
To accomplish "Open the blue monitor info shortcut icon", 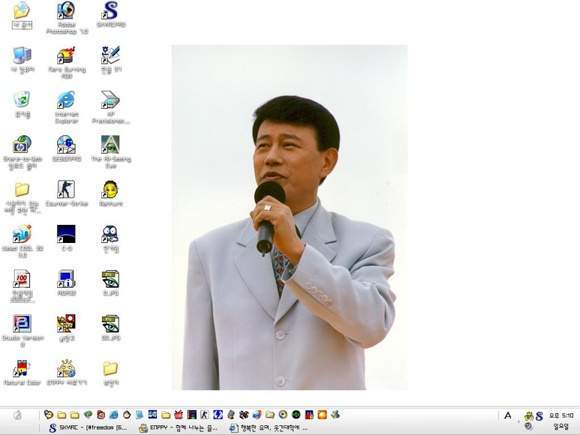I will [66, 279].
